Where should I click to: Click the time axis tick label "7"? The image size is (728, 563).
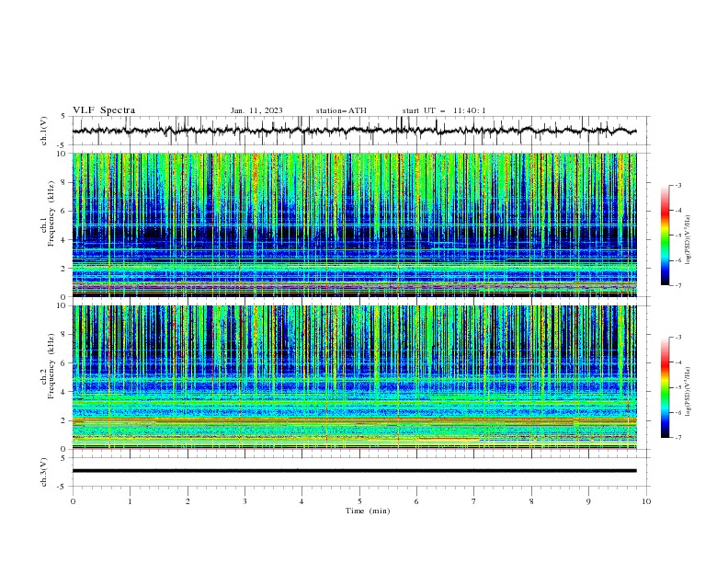point(474,501)
